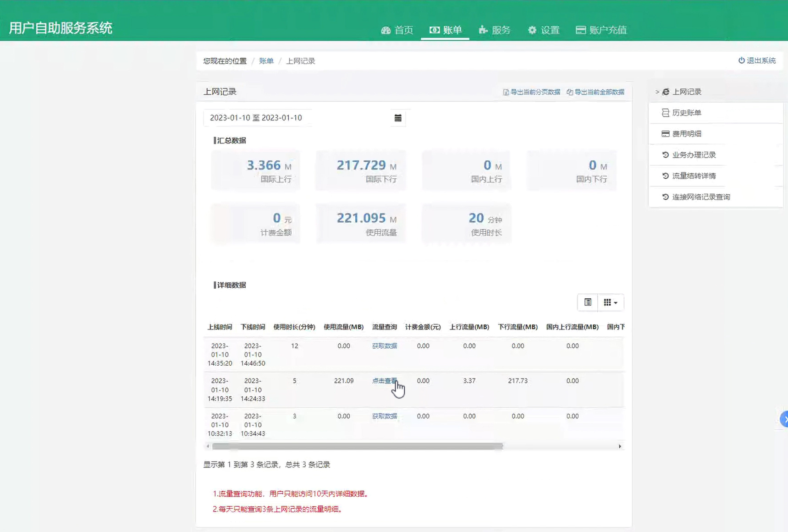Select 流量结转详情 sidebar item

694,176
